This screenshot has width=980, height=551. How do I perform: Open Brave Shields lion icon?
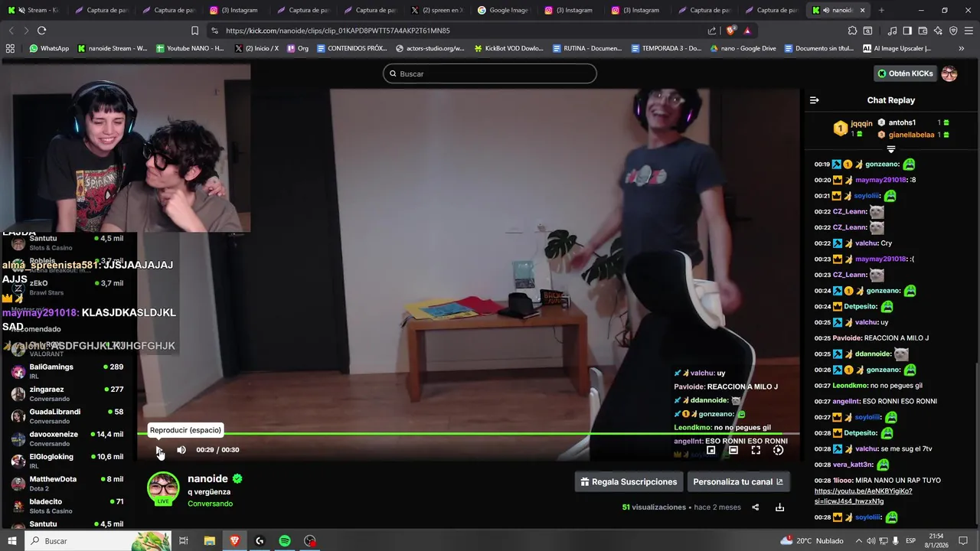click(x=731, y=31)
